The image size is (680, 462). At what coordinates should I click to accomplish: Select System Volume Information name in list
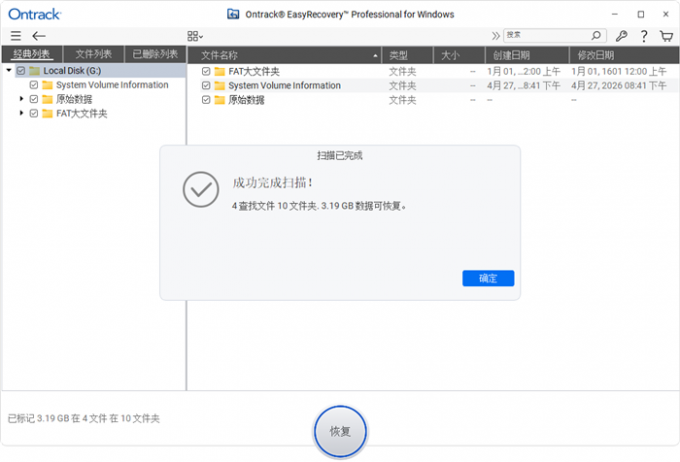(284, 86)
